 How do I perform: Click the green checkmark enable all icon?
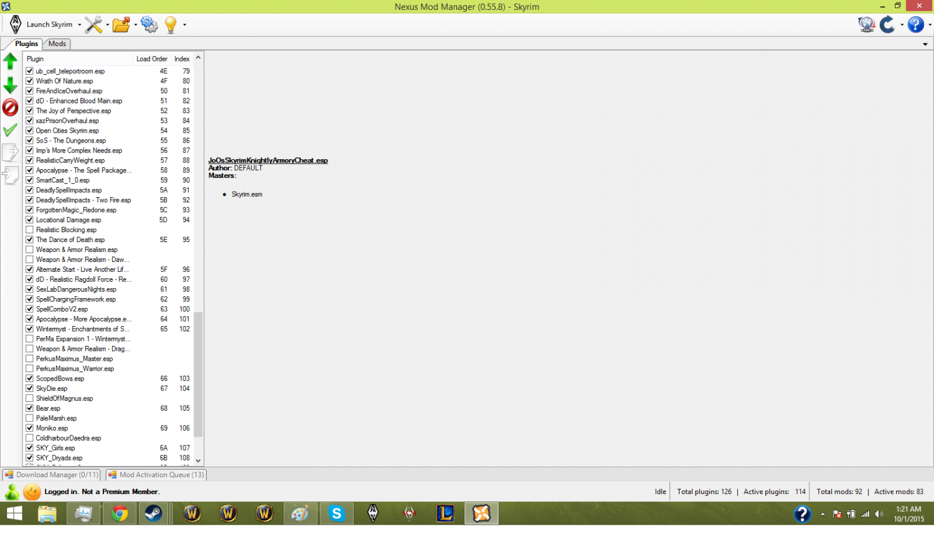pyautogui.click(x=11, y=130)
